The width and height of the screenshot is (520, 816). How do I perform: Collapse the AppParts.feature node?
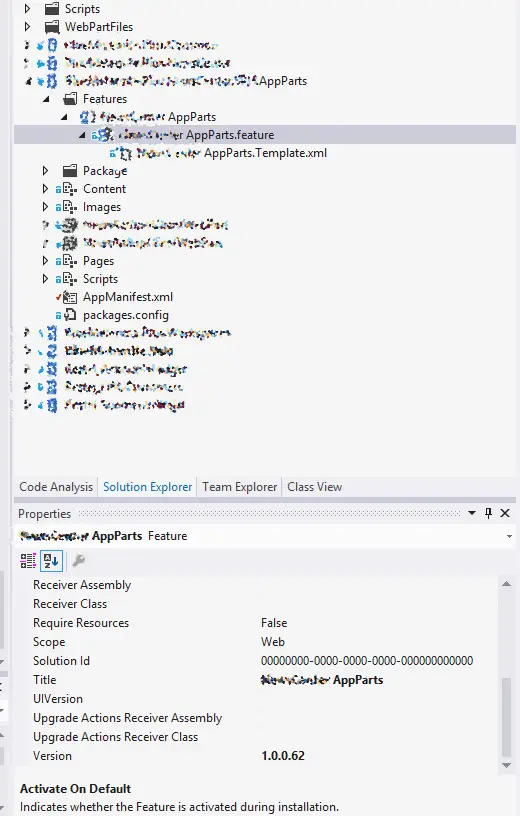[82, 135]
